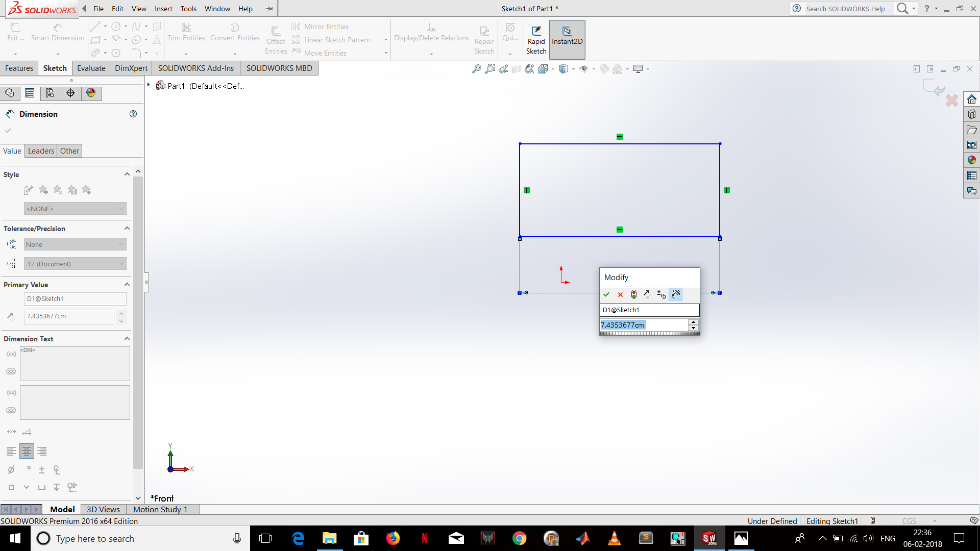Click SOLIDWORKS icon in Windows taskbar

[x=709, y=538]
